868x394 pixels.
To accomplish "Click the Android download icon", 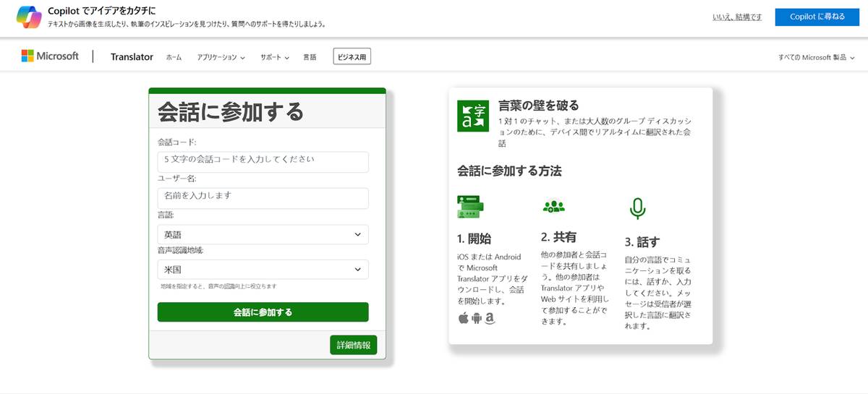I will click(477, 317).
